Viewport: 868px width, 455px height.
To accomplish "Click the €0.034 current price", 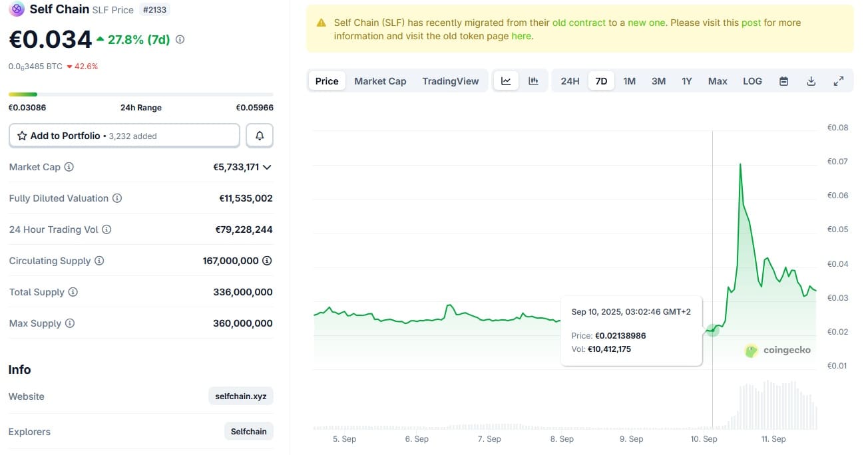I will tap(51, 39).
